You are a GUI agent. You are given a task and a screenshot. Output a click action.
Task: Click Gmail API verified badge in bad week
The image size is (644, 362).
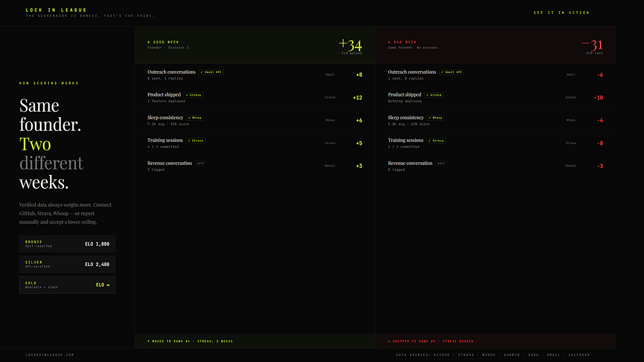(451, 72)
